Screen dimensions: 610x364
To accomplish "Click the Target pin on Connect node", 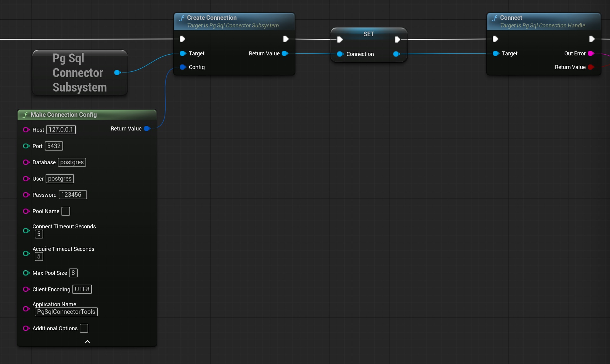I will 496,53.
